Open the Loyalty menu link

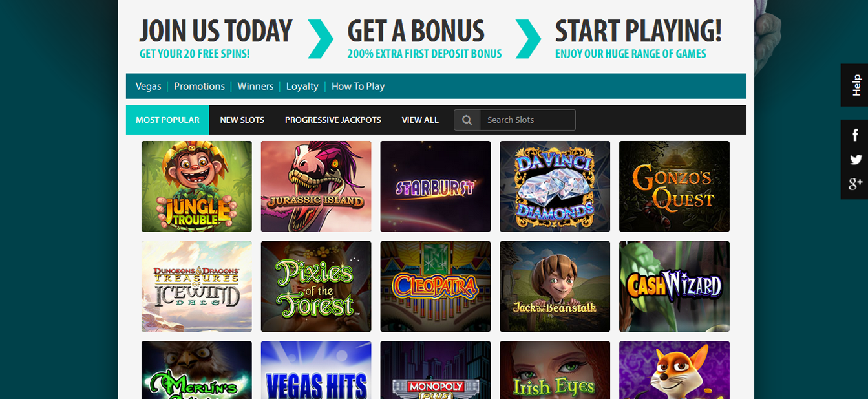coord(302,86)
